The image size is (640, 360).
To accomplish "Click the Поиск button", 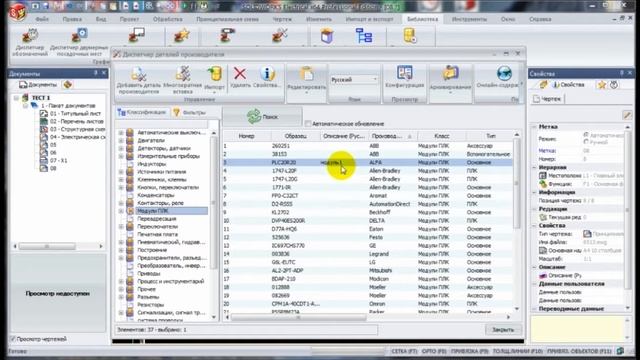I will click(262, 116).
